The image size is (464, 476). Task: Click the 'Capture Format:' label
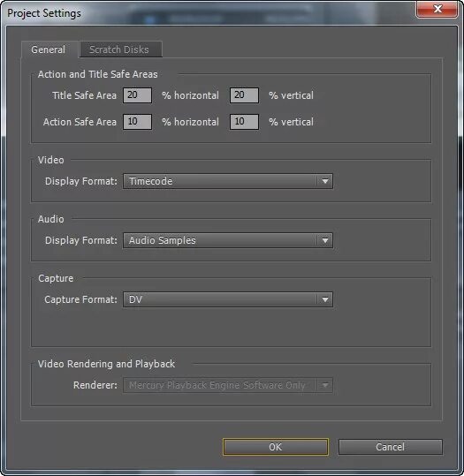click(x=80, y=300)
